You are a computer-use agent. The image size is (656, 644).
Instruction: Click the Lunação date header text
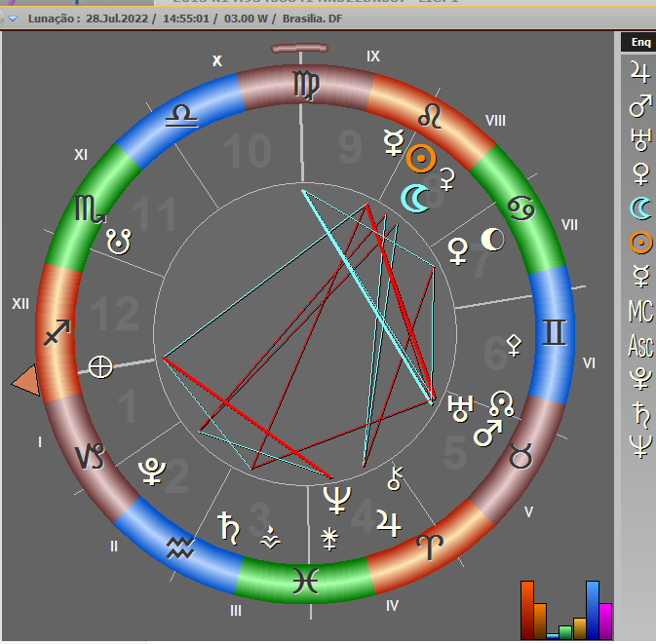tap(185, 19)
